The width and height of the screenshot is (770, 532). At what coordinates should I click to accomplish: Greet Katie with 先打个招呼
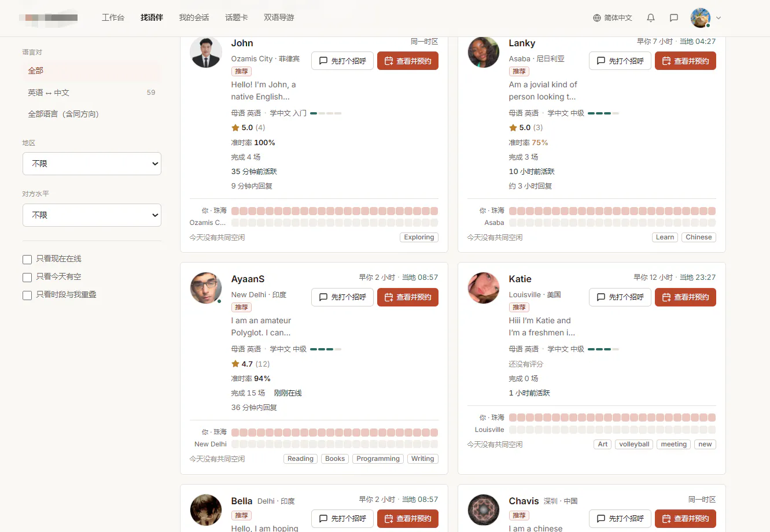tap(620, 297)
